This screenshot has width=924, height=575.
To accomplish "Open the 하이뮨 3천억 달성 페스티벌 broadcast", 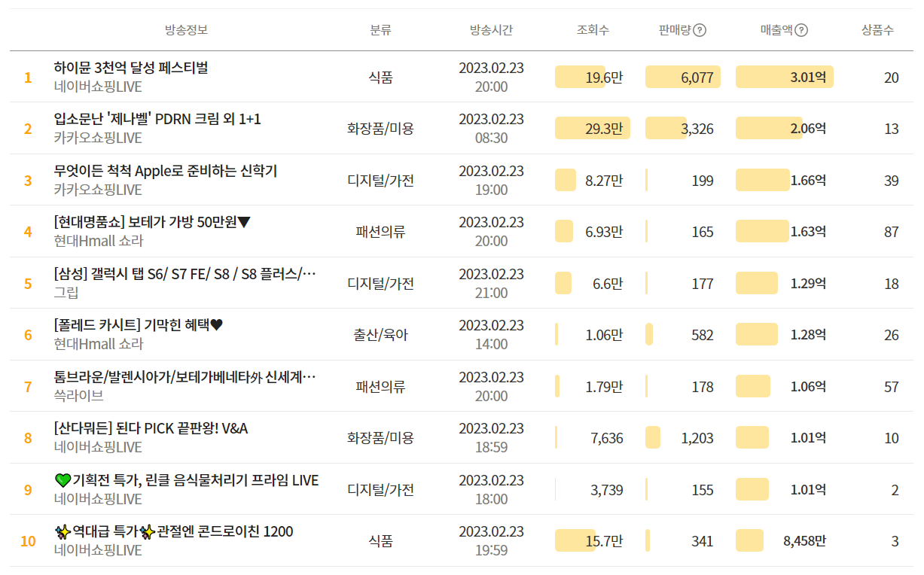I will (131, 68).
